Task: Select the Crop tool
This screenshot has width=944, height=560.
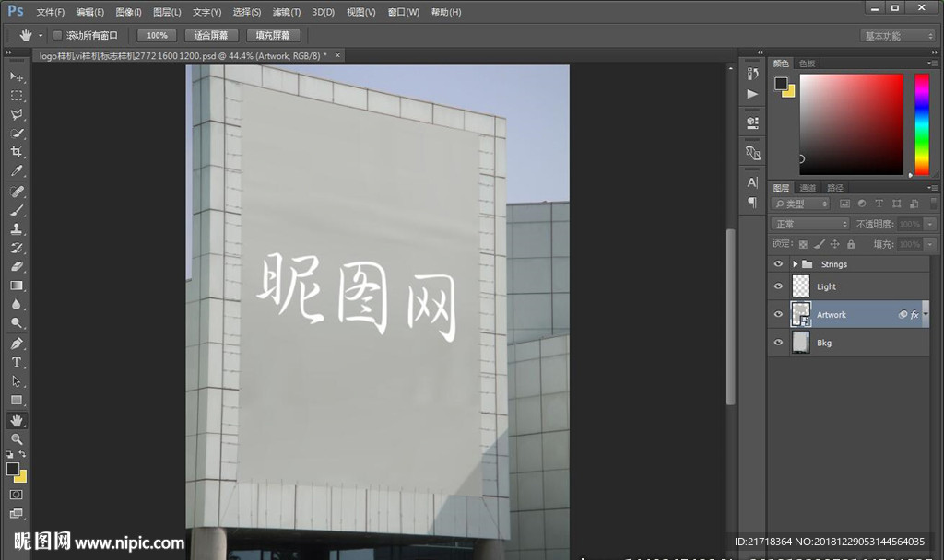Action: pos(17,152)
